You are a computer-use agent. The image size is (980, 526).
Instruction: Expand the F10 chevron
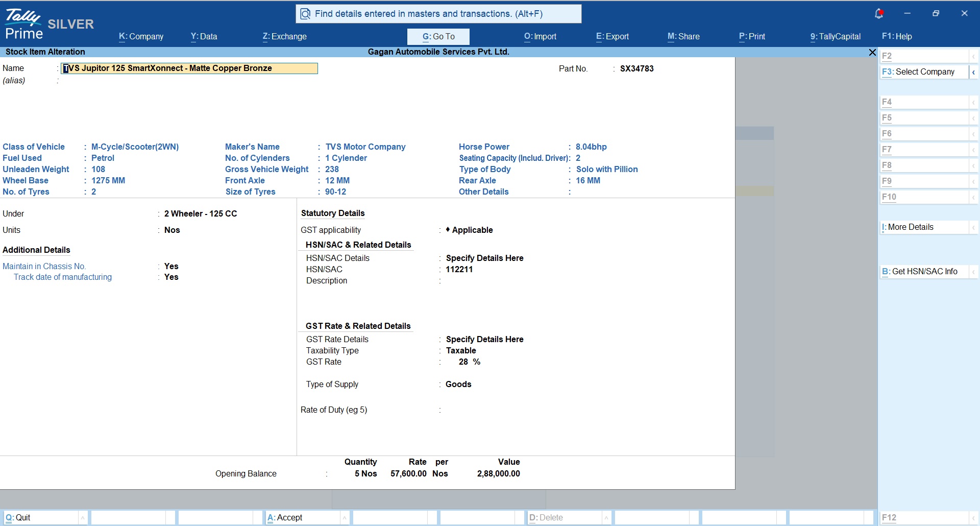973,197
